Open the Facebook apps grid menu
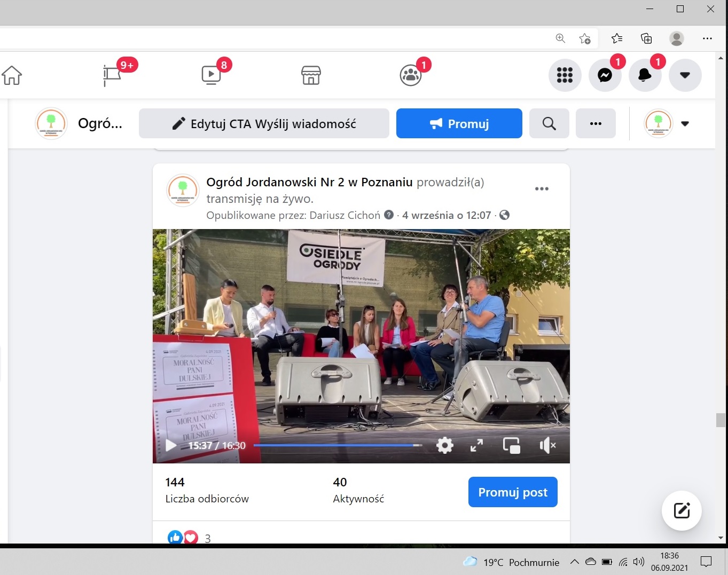The height and width of the screenshot is (575, 728). (565, 75)
